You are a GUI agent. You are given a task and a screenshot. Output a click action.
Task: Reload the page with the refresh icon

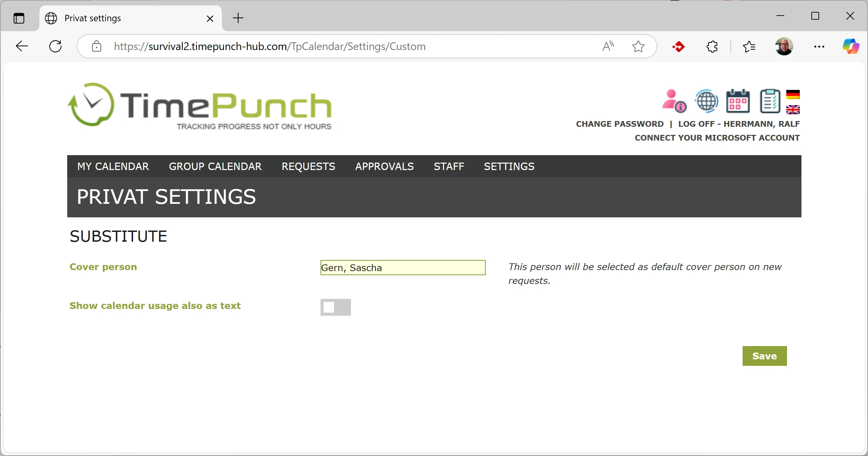[55, 46]
